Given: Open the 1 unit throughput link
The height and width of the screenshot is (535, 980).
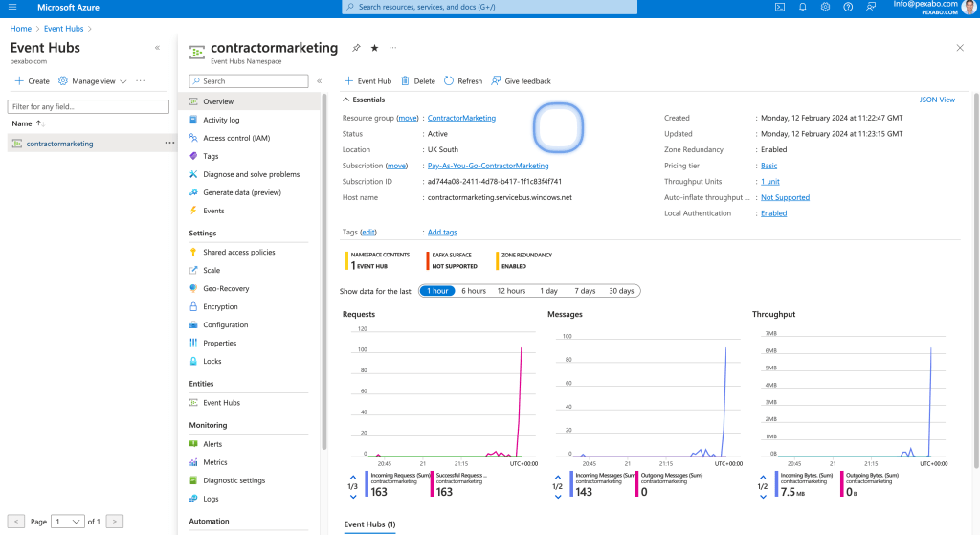Looking at the screenshot, I should [x=770, y=181].
